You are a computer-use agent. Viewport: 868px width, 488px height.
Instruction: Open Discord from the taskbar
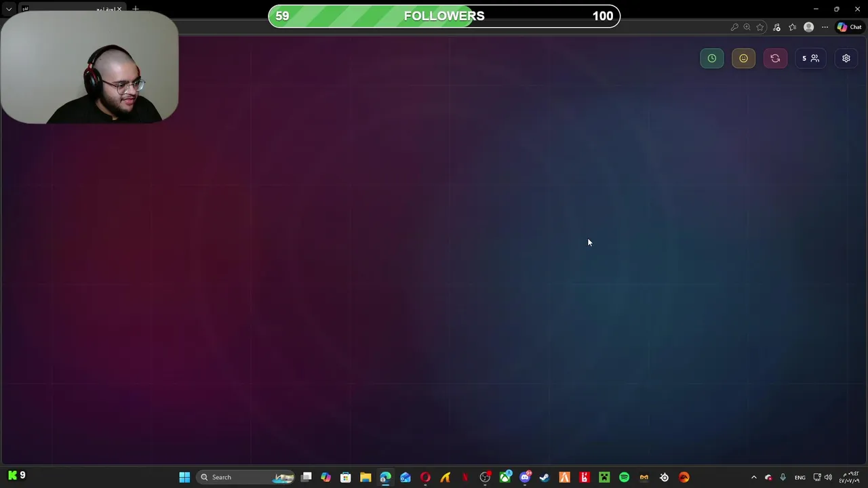point(525,477)
